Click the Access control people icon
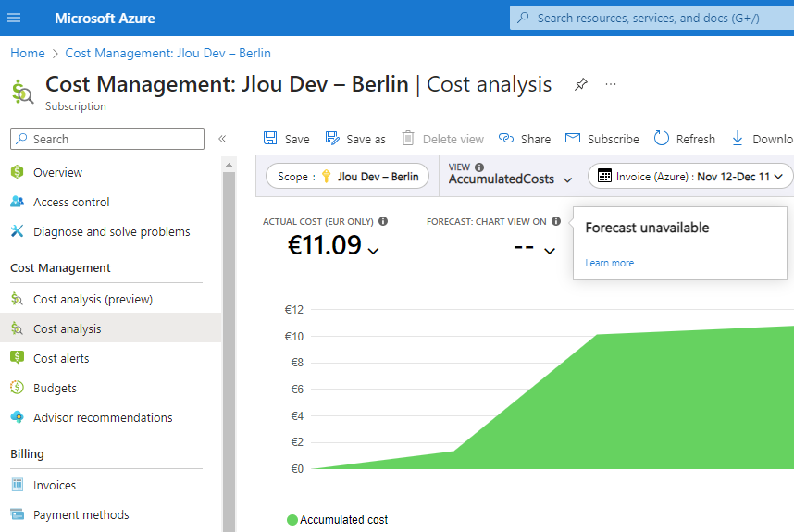 18,202
